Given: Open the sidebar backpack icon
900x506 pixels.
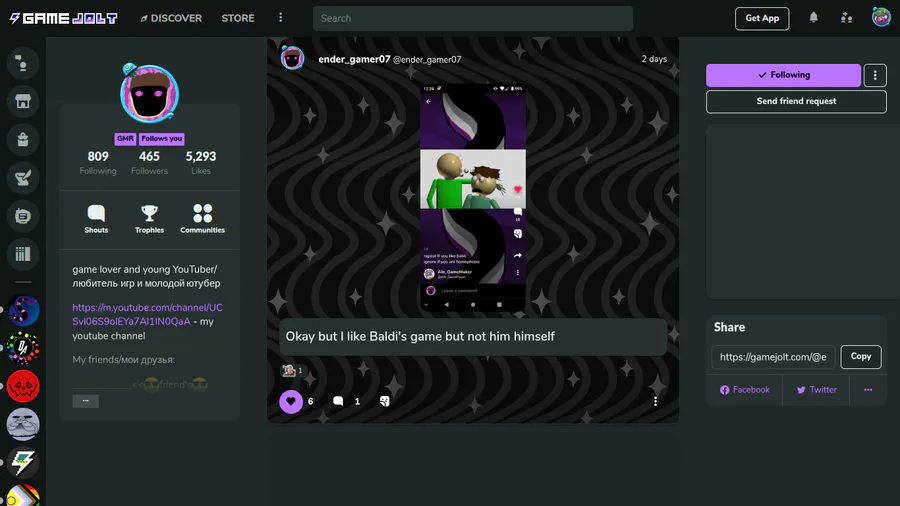Looking at the screenshot, I should [x=23, y=139].
